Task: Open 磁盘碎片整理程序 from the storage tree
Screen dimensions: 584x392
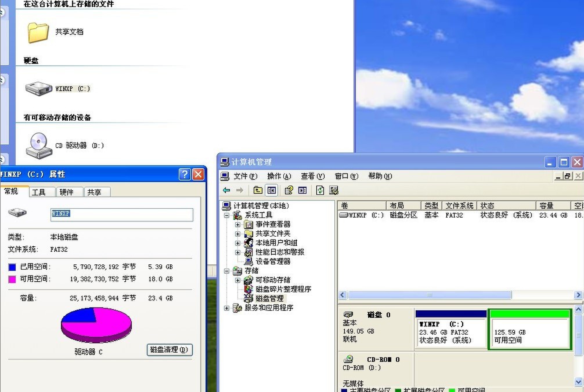Action: click(x=284, y=289)
